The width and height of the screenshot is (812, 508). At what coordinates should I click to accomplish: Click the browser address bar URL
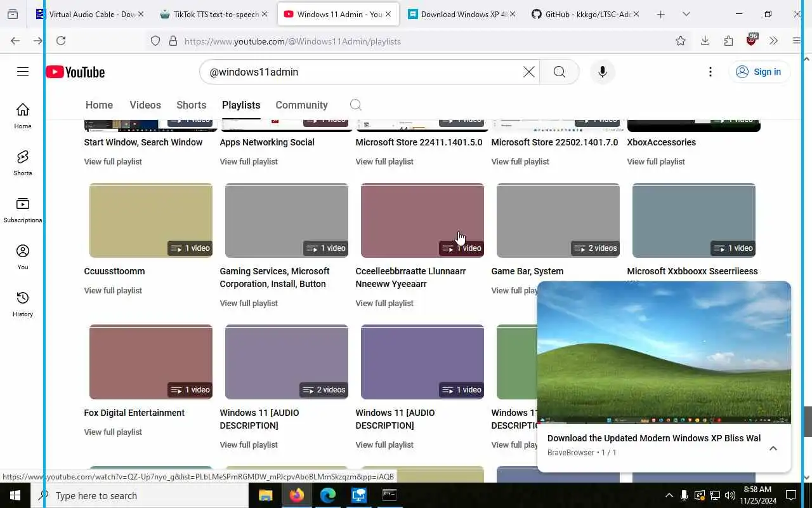point(292,41)
